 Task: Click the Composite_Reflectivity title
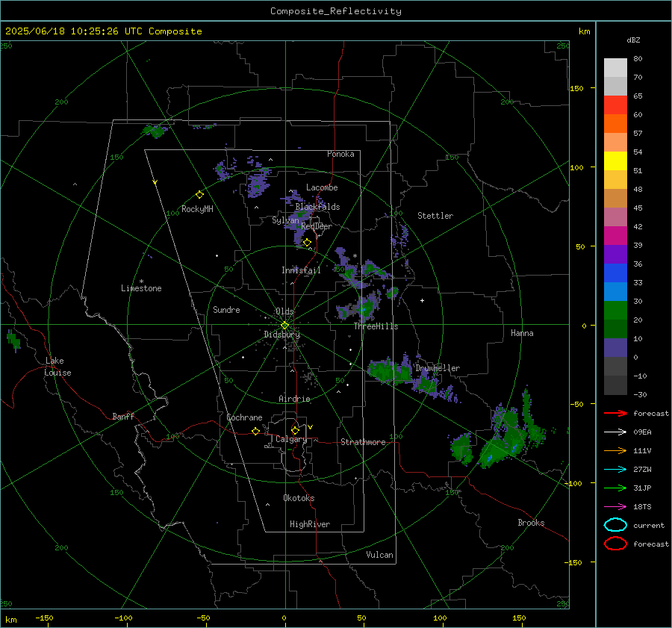(x=335, y=11)
